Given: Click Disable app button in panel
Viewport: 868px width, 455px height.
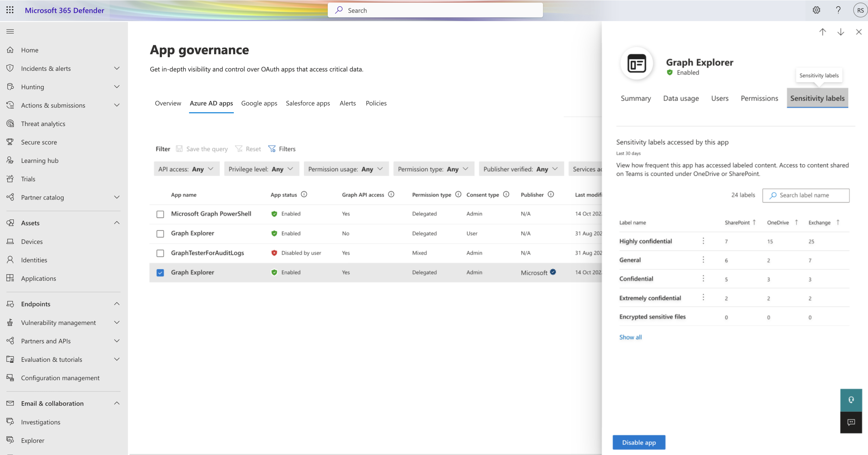Looking at the screenshot, I should pyautogui.click(x=639, y=442).
